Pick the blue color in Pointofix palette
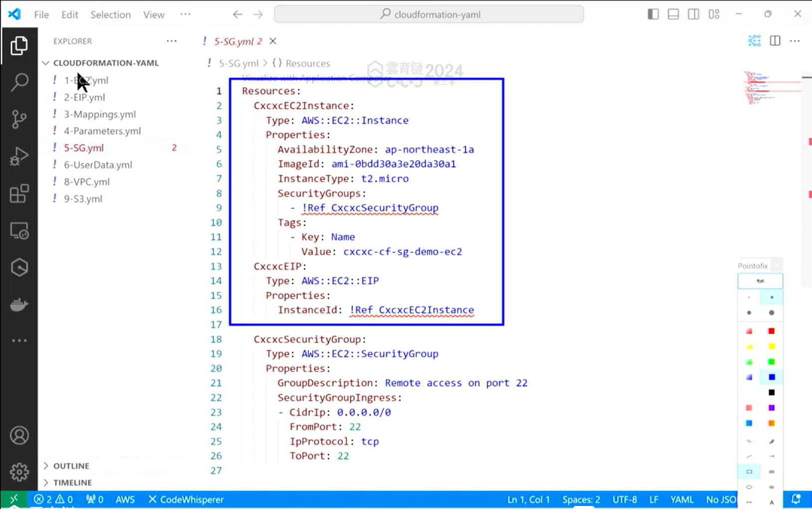 (x=772, y=377)
